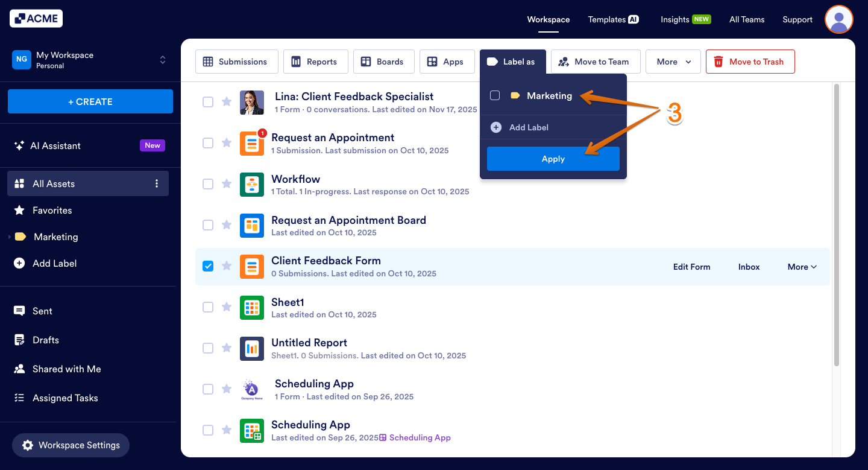
Task: Select checkbox for Sheet1
Action: point(208,307)
